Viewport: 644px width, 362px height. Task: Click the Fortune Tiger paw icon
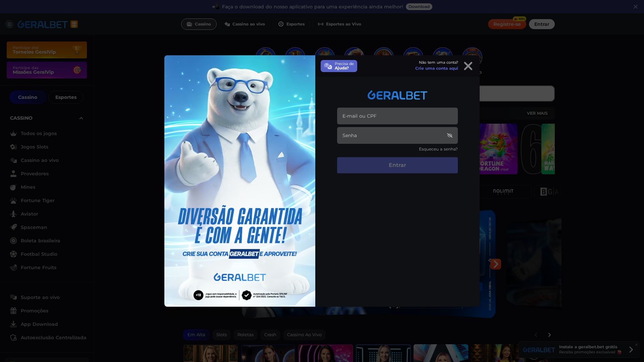(x=13, y=200)
